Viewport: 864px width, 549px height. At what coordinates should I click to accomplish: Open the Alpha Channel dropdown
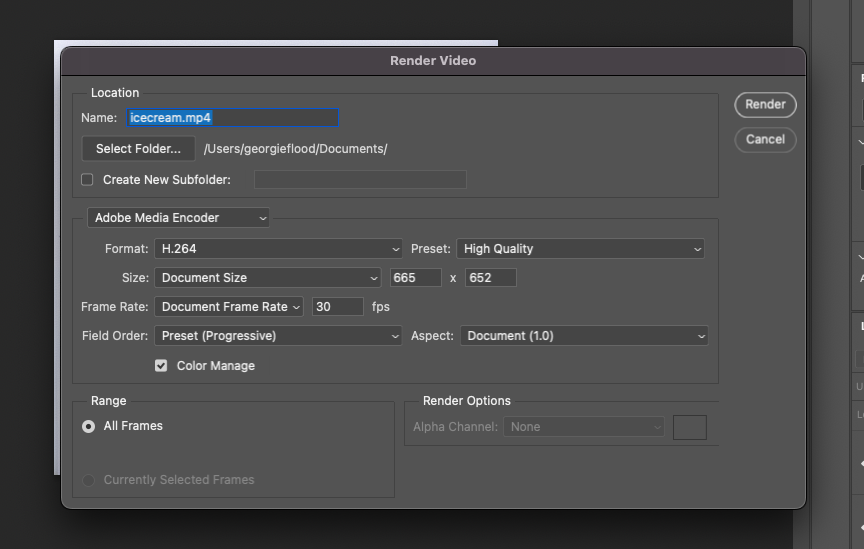[584, 427]
